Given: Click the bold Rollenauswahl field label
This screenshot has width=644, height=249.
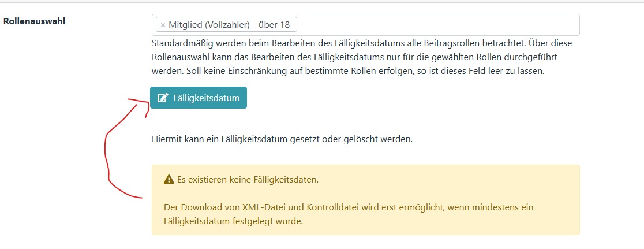Looking at the screenshot, I should coord(34,21).
